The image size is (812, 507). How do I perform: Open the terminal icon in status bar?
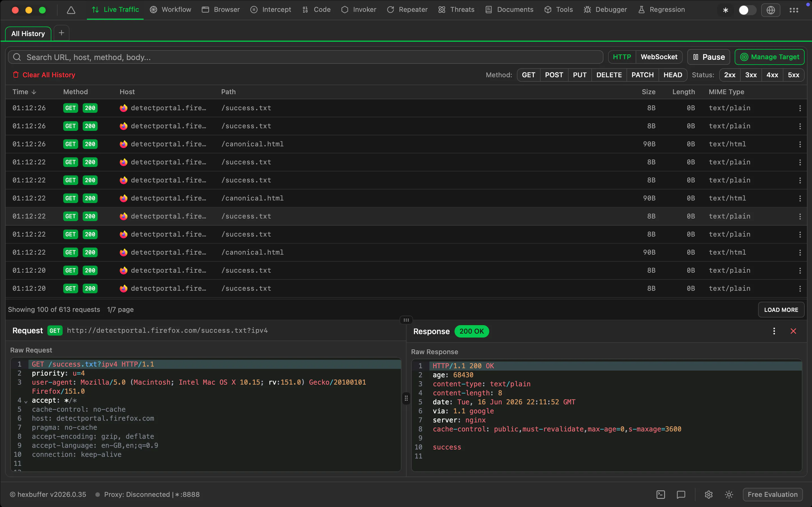coord(660,495)
